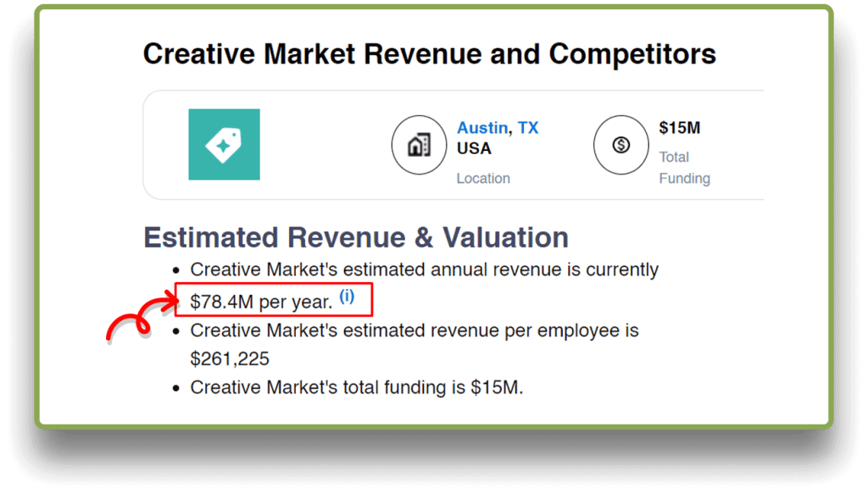This screenshot has width=868, height=494.
Task: Click the estimated annual revenue sentence
Action: (424, 269)
